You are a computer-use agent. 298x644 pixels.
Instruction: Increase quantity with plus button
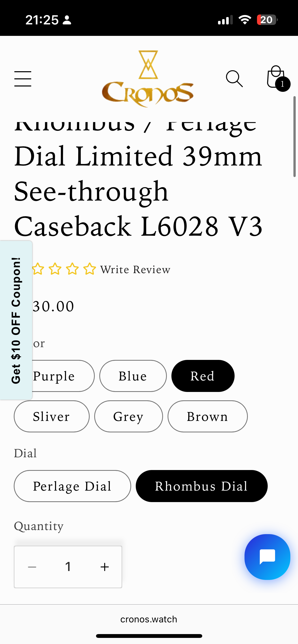(104, 567)
